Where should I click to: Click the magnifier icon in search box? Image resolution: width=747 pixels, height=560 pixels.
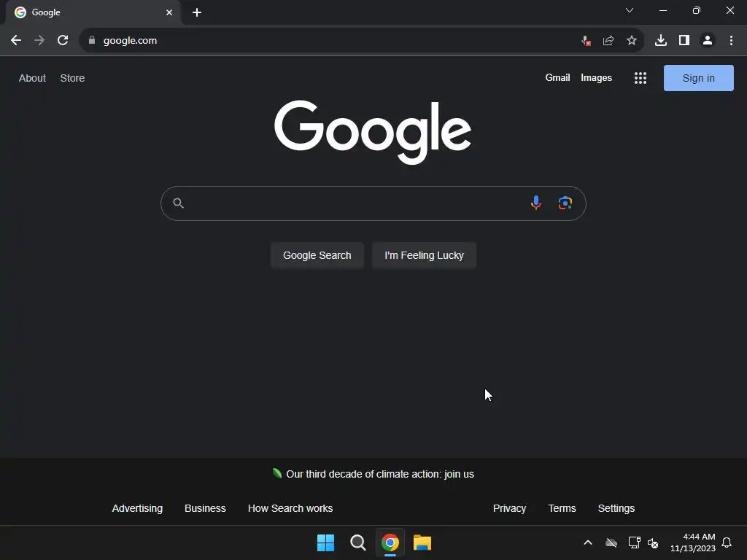click(x=178, y=203)
